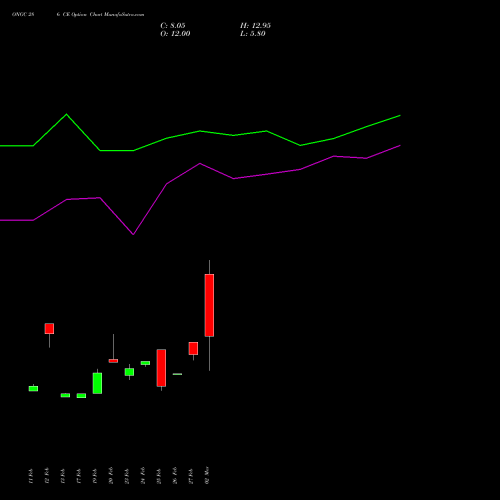
Task: Select the tall green candlestick for 19 Feb
Action: 97,383
